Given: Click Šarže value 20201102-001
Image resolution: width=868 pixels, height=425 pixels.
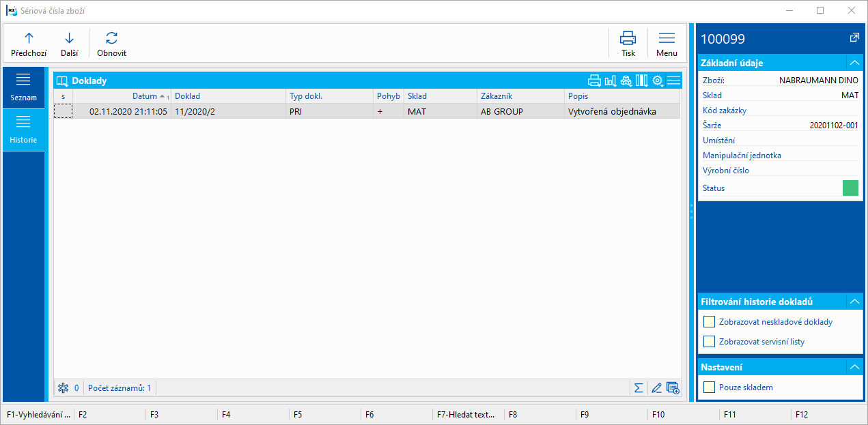Looking at the screenshot, I should (834, 126).
